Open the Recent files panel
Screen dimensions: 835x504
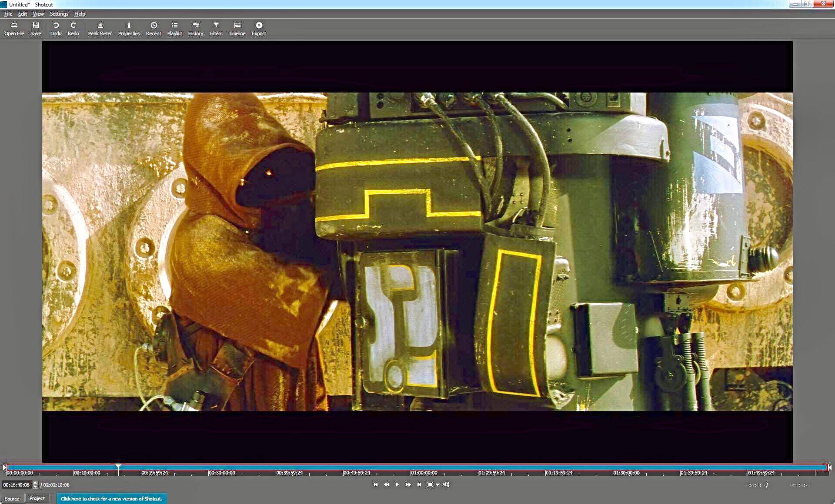pyautogui.click(x=154, y=29)
